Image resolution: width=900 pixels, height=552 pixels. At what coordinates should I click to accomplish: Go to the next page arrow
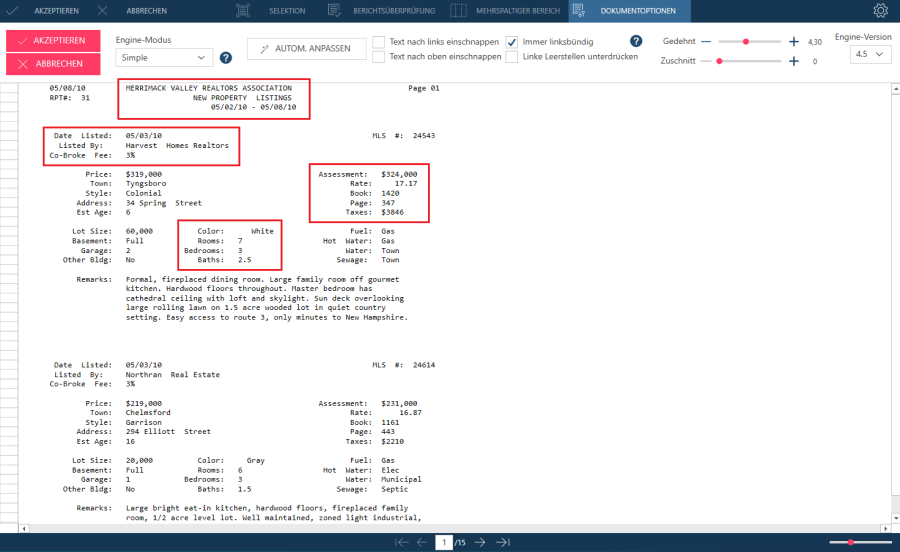480,542
